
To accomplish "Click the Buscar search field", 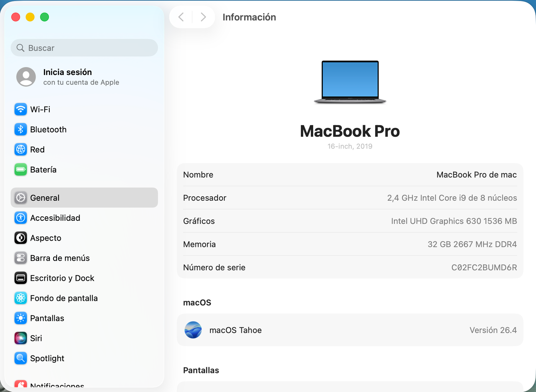I will click(84, 48).
